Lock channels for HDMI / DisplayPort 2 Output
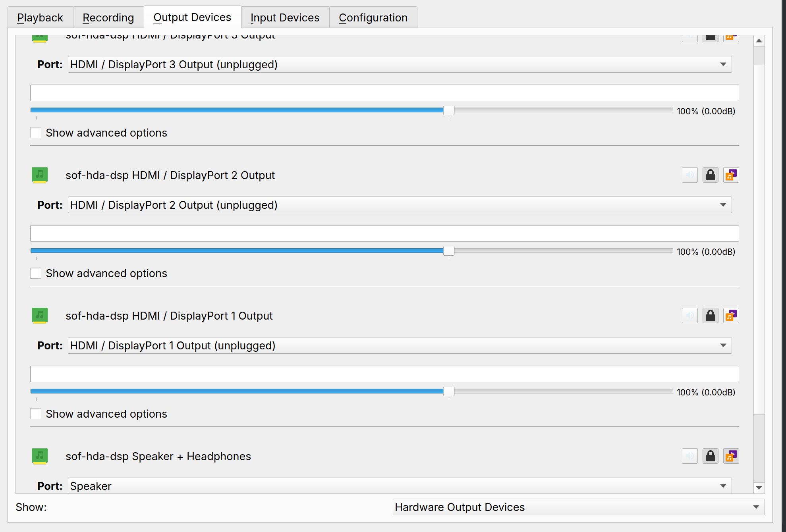The image size is (786, 532). click(711, 175)
